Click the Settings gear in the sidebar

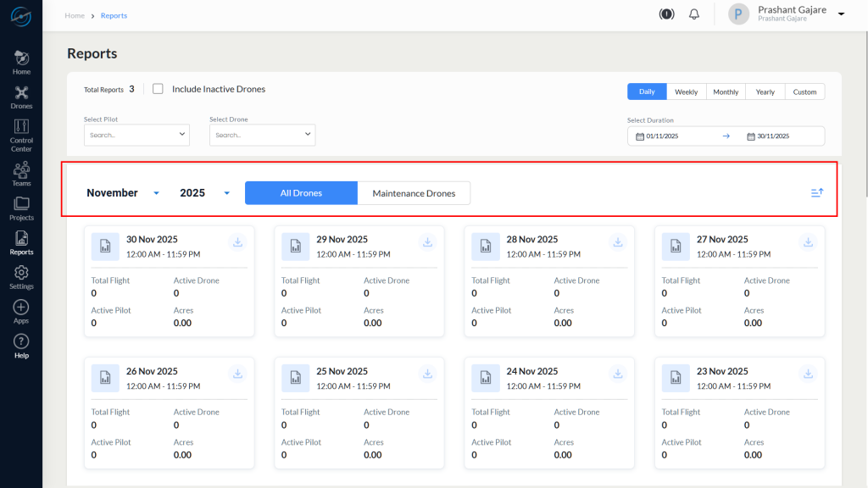[20, 274]
